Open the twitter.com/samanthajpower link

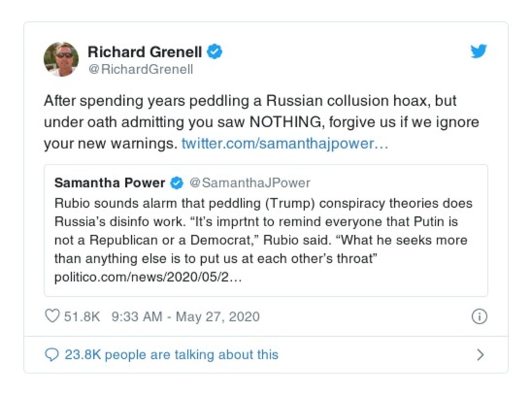pyautogui.click(x=284, y=144)
